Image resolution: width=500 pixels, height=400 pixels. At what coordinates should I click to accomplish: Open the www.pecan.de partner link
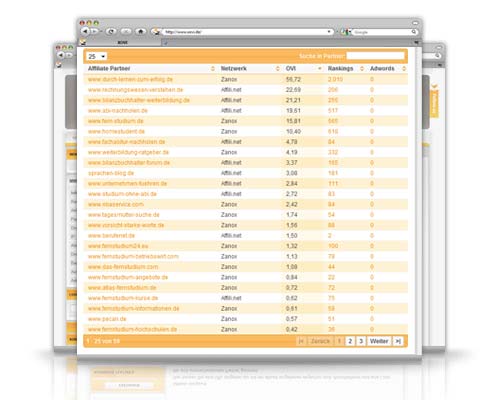[107, 319]
